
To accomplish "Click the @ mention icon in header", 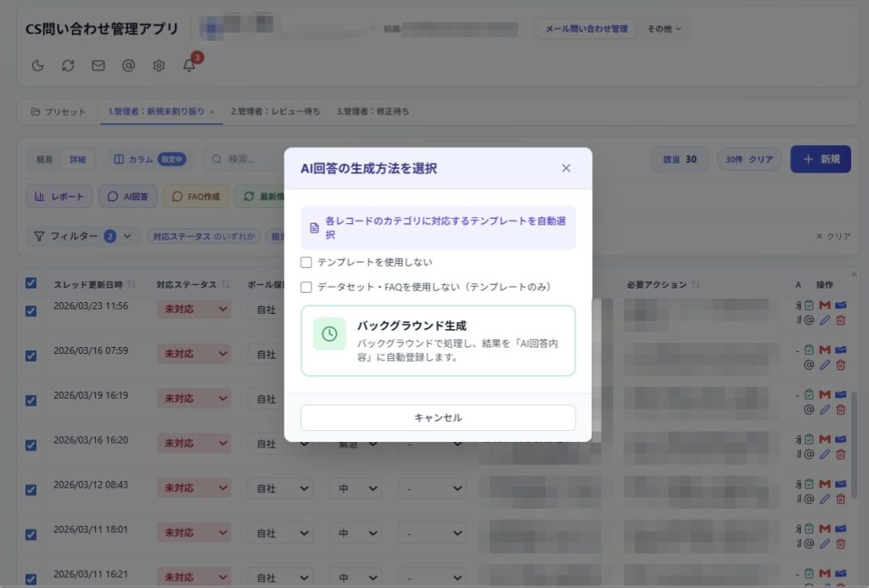I will [129, 65].
